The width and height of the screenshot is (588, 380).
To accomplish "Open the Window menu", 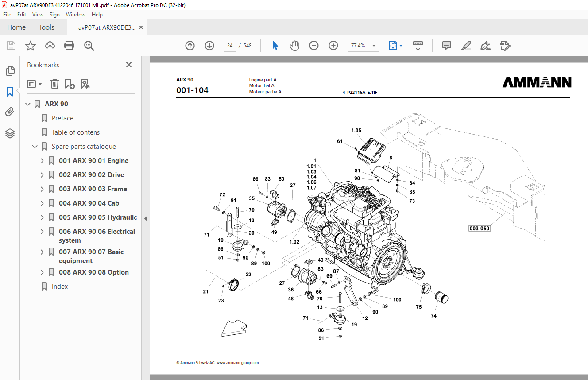I will click(76, 15).
